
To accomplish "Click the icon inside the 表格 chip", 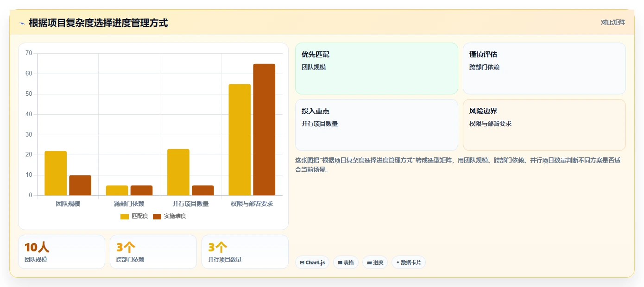I will 340,263.
